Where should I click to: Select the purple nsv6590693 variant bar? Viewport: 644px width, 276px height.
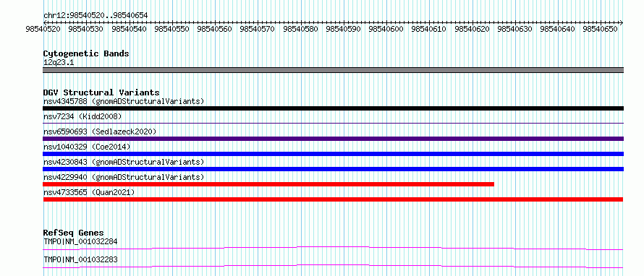click(x=333, y=139)
